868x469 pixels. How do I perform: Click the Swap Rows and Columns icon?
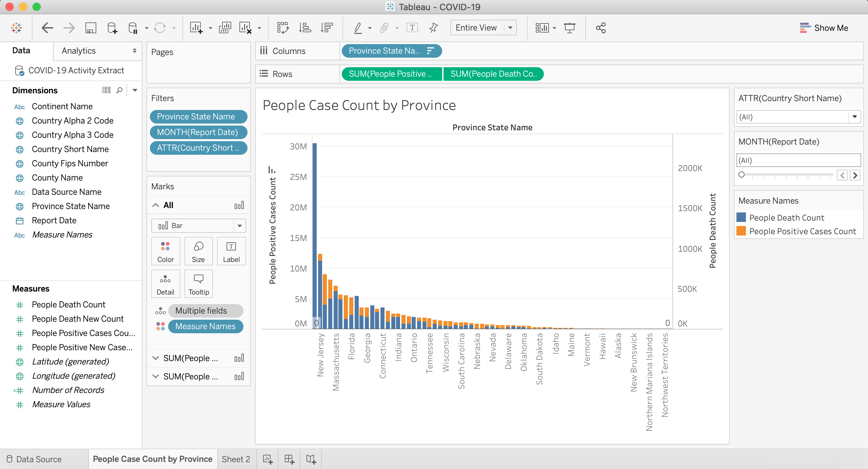tap(283, 28)
